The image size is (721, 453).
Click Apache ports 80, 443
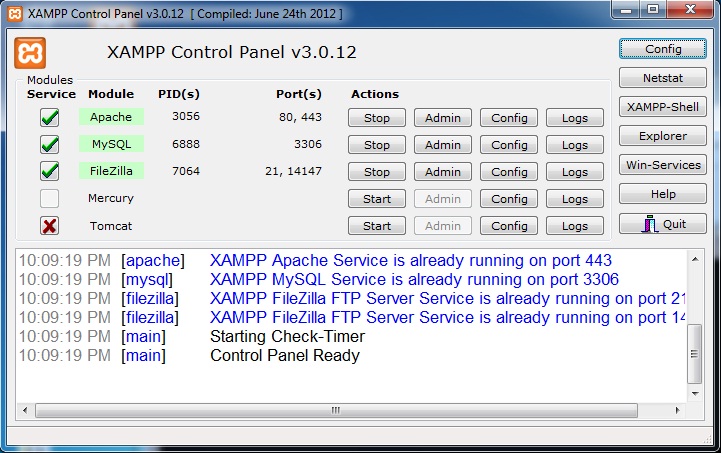point(300,117)
